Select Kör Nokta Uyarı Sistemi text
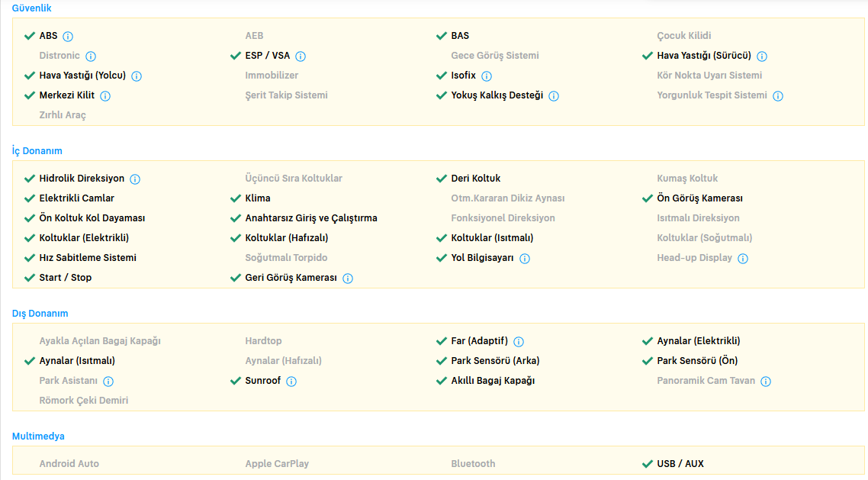The height and width of the screenshot is (480, 868). pos(709,76)
